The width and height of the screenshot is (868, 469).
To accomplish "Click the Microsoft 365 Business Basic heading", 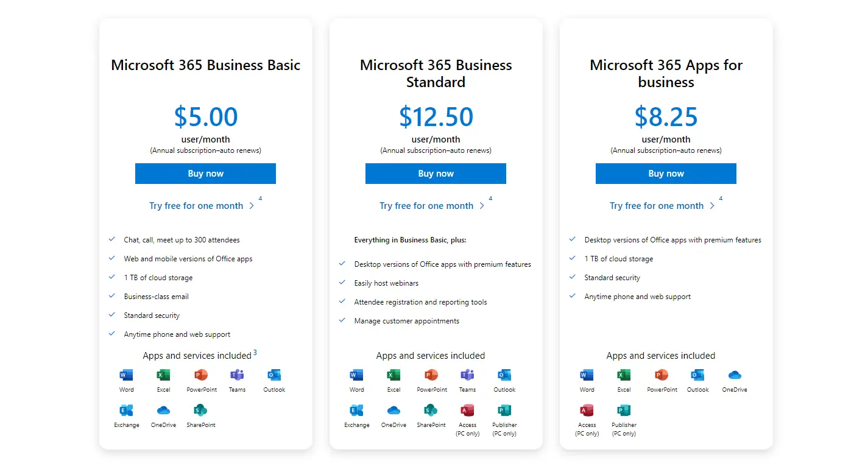I will (x=206, y=65).
